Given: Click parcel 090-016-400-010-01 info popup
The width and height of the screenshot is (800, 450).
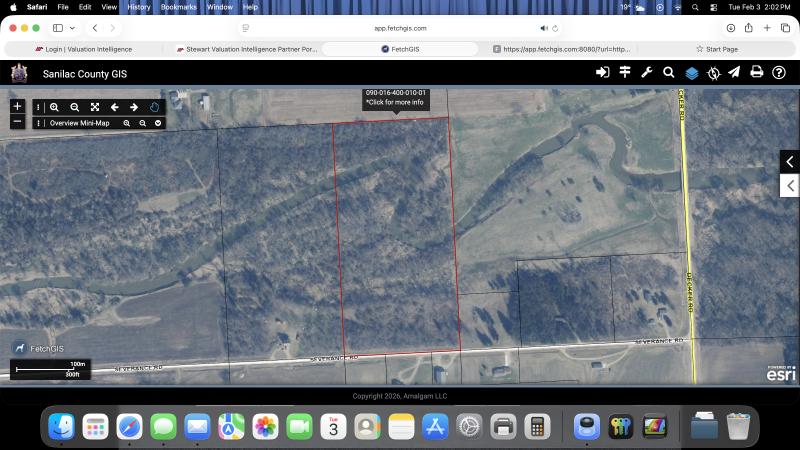Looking at the screenshot, I should (395, 97).
